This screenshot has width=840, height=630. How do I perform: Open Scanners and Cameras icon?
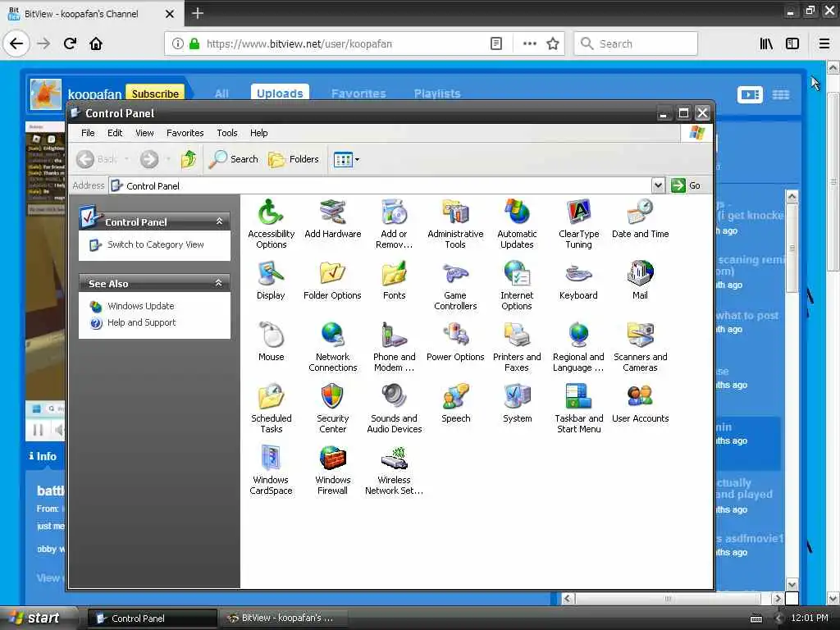click(x=640, y=347)
